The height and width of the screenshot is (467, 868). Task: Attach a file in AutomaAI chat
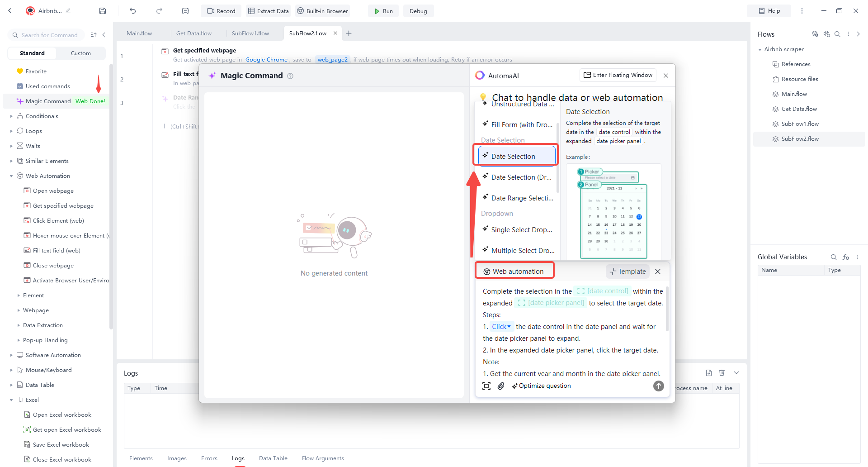(x=500, y=386)
